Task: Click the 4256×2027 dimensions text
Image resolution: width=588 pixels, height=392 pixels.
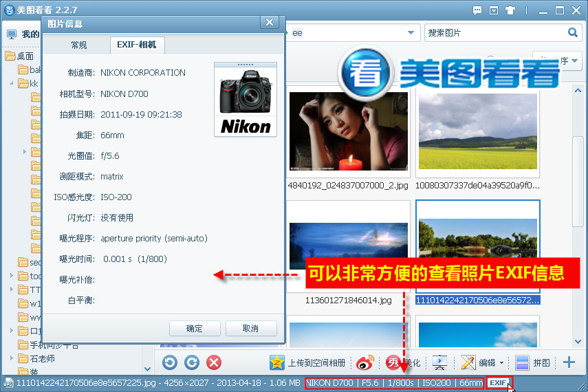Action: 186,382
